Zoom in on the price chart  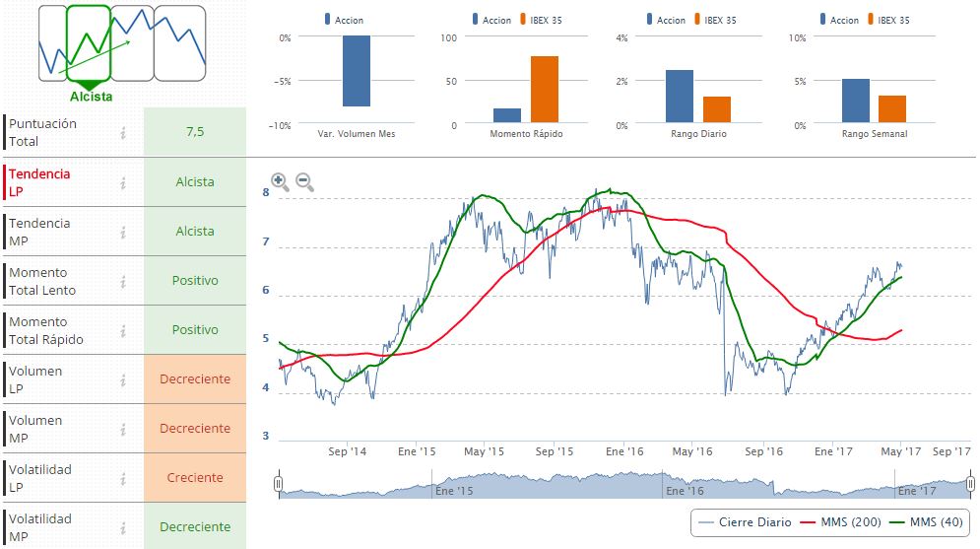(x=280, y=181)
